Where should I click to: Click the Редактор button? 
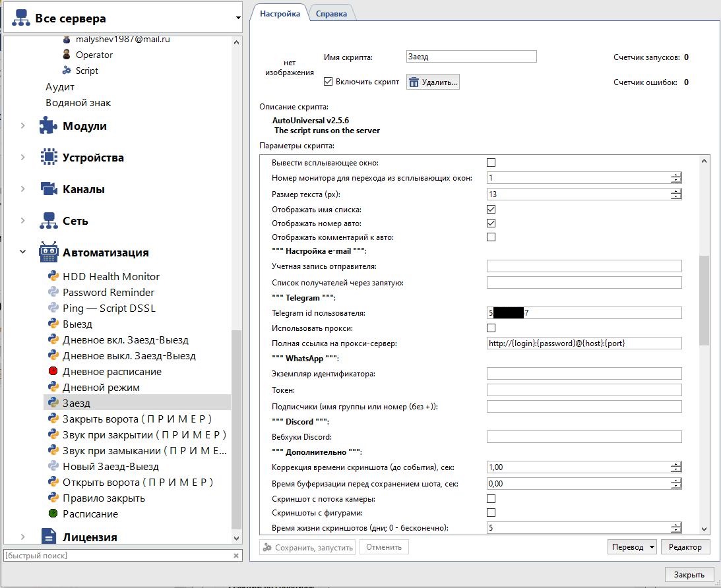[685, 546]
